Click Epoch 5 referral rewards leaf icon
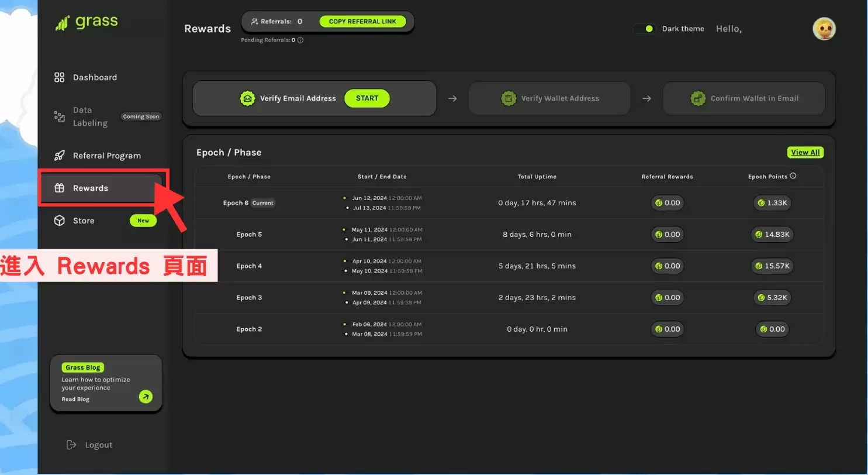The width and height of the screenshot is (868, 475). coord(659,235)
